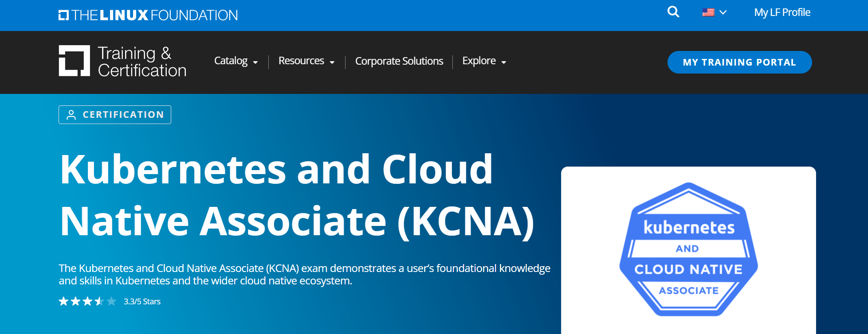Click the Certification badge label
The width and height of the screenshot is (868, 334).
pyautogui.click(x=115, y=115)
